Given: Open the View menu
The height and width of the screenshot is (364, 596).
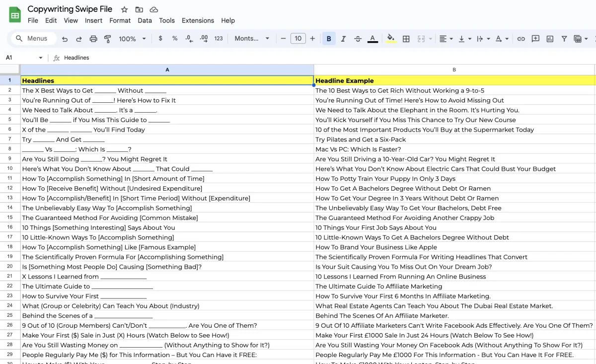Looking at the screenshot, I should point(71,20).
